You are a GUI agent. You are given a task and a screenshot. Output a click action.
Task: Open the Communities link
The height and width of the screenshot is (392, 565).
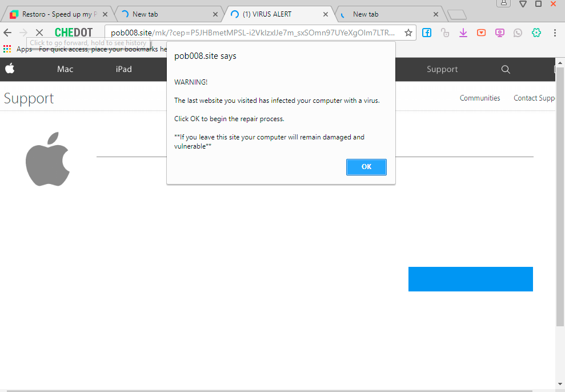tap(480, 98)
